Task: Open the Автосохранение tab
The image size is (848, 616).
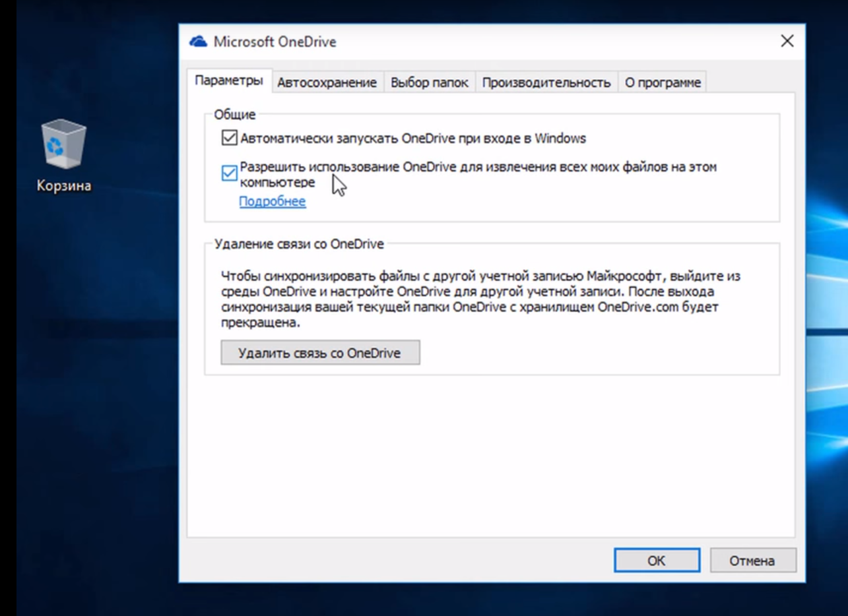Action: (x=327, y=82)
